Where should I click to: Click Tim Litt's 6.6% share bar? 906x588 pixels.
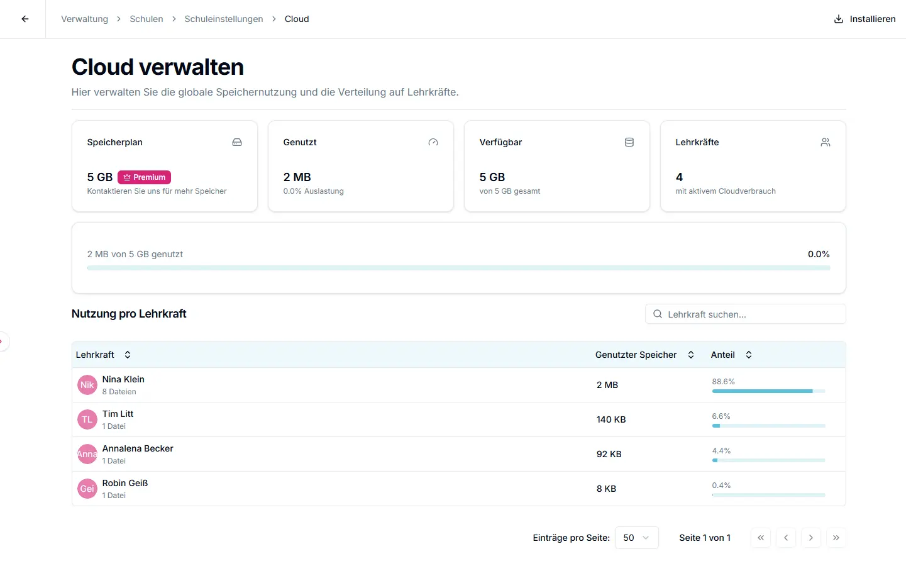(x=768, y=426)
